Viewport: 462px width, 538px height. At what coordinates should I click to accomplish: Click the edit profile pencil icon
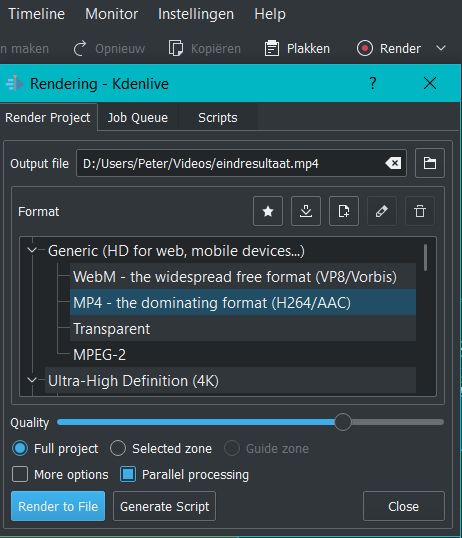[382, 211]
